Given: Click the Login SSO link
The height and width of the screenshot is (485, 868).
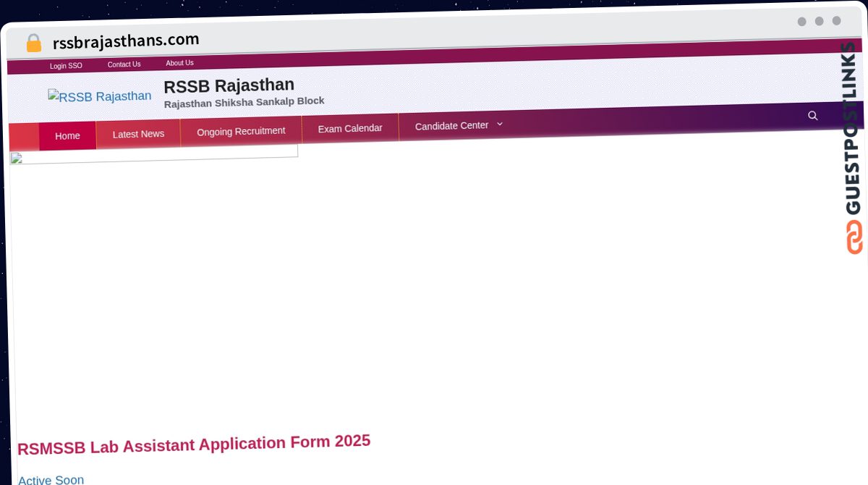Looking at the screenshot, I should (x=66, y=66).
